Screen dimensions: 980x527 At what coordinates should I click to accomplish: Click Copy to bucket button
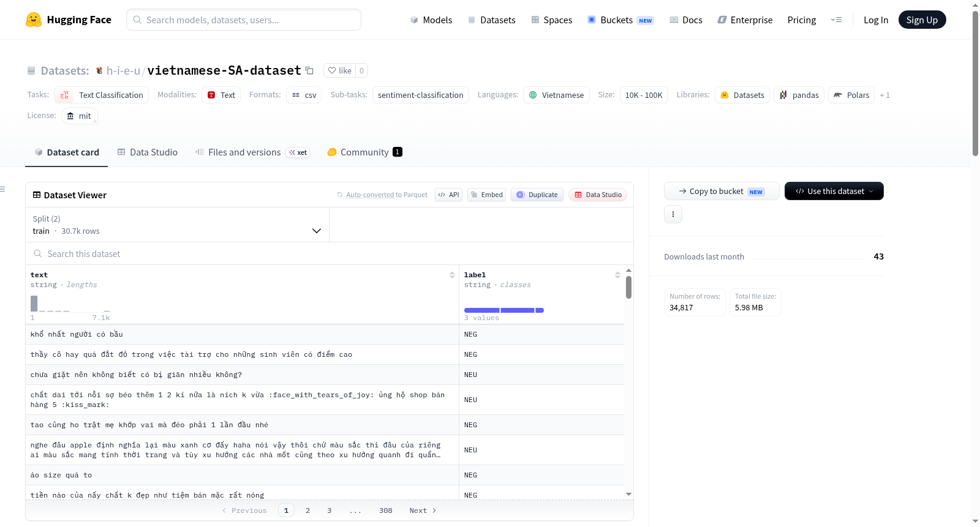(722, 191)
